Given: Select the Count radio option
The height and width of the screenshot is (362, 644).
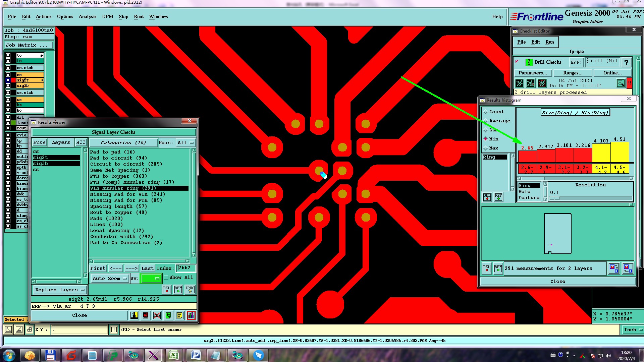Looking at the screenshot, I should pos(485,112).
